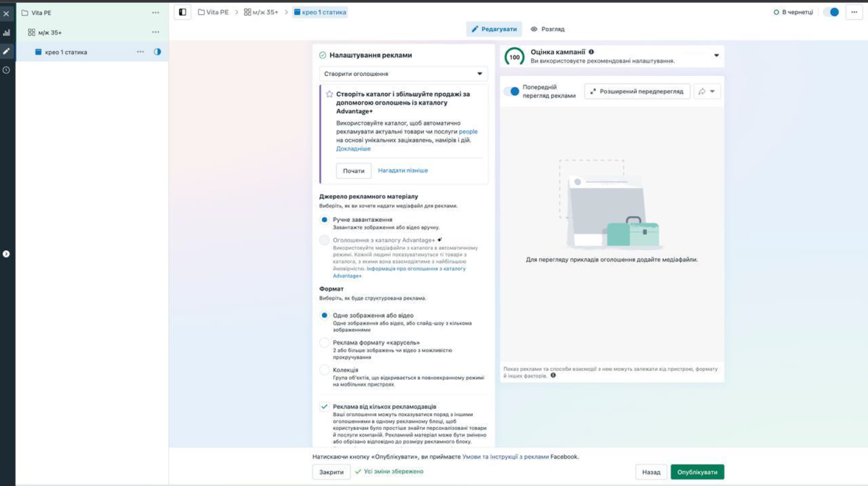Image resolution: width=868 pixels, height=486 pixels.
Task: Select м/ж 35+ ad set in tree
Action: point(50,33)
